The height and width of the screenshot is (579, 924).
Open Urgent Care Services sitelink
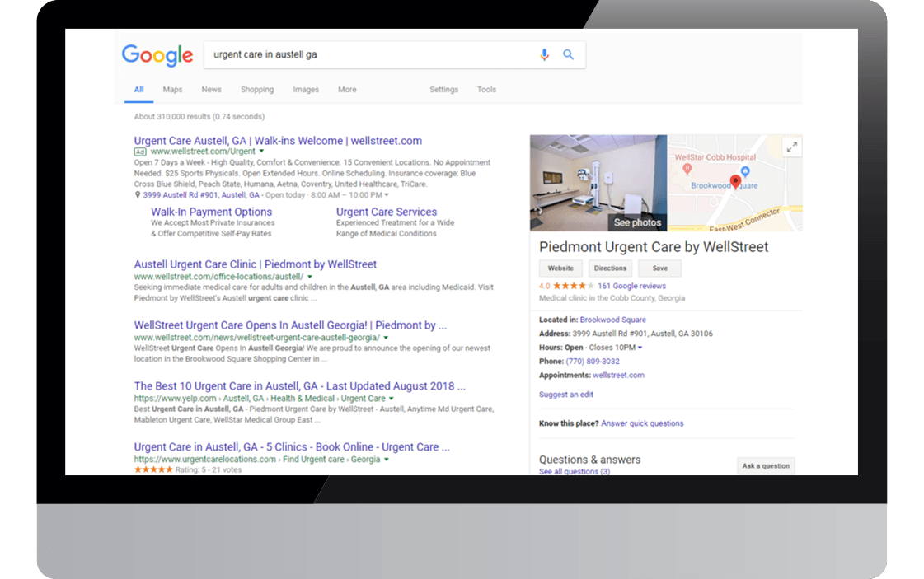[x=387, y=212]
